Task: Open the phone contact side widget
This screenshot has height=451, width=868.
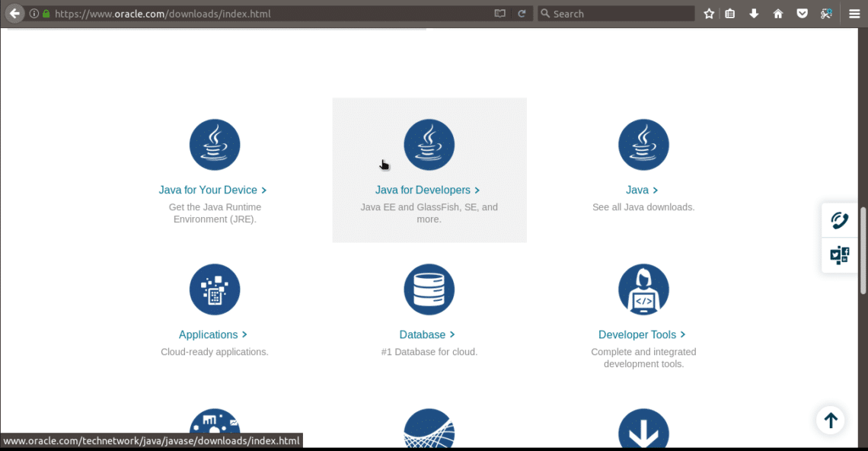Action: click(839, 220)
